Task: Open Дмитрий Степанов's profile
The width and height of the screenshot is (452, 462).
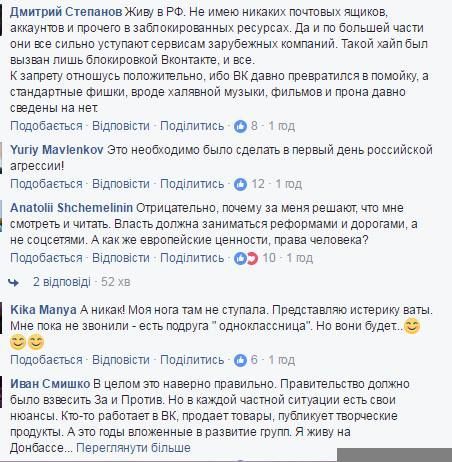Action: [x=66, y=12]
